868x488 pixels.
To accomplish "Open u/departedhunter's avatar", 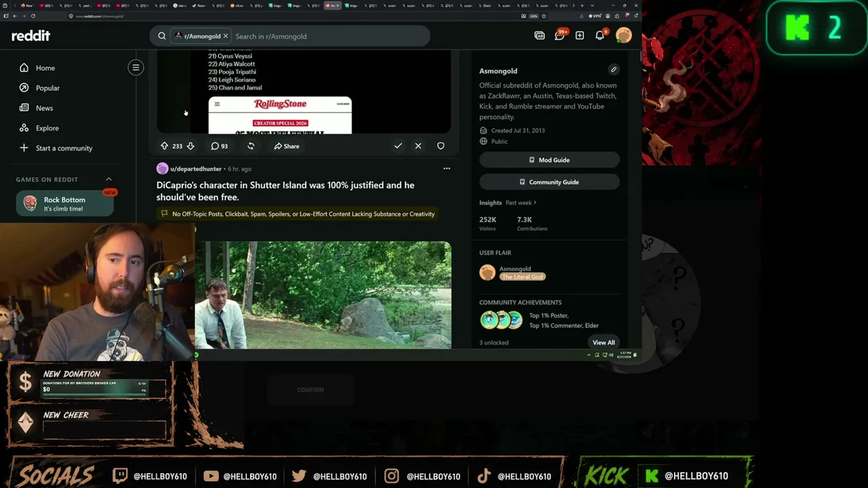I will coord(162,169).
